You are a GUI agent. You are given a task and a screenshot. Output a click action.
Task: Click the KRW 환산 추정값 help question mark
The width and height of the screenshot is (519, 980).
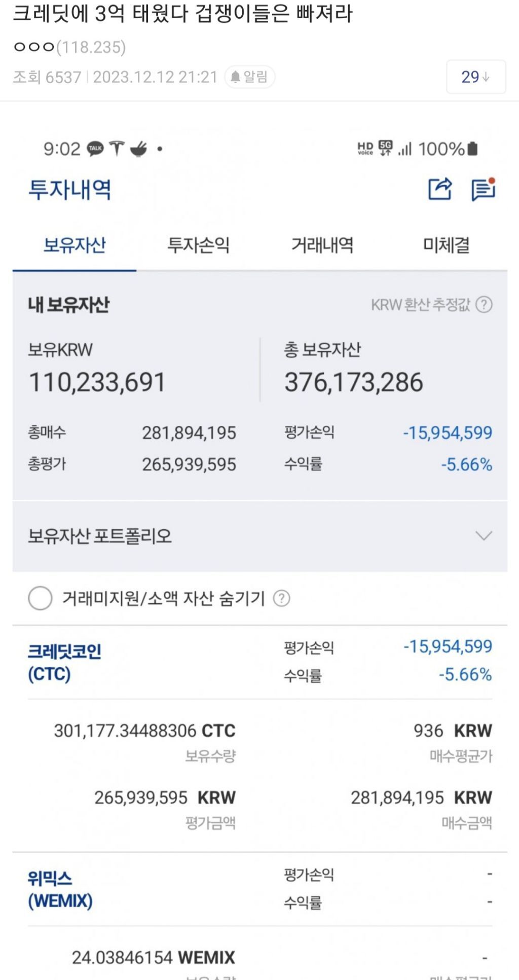tap(485, 305)
